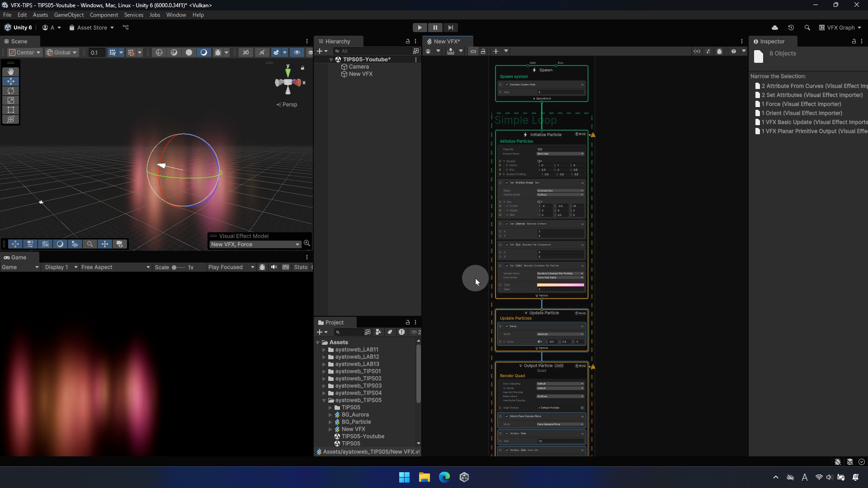Click the Stats button in Game view

click(300, 267)
